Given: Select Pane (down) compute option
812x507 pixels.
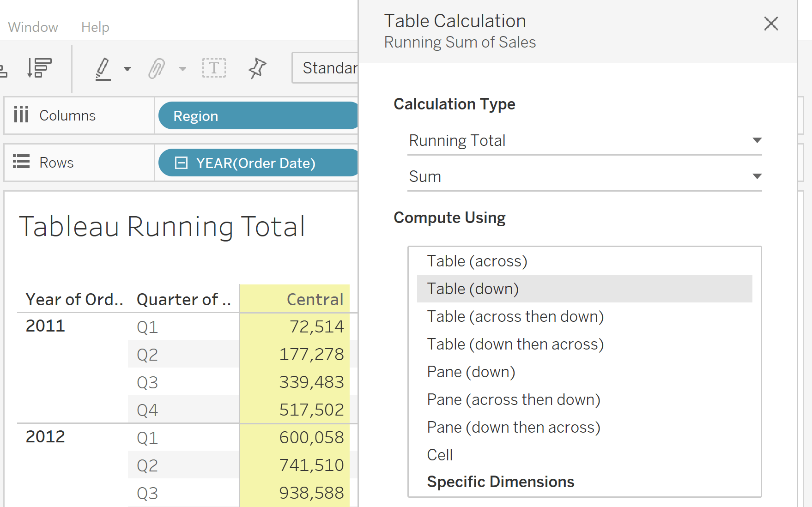Looking at the screenshot, I should (x=471, y=372).
